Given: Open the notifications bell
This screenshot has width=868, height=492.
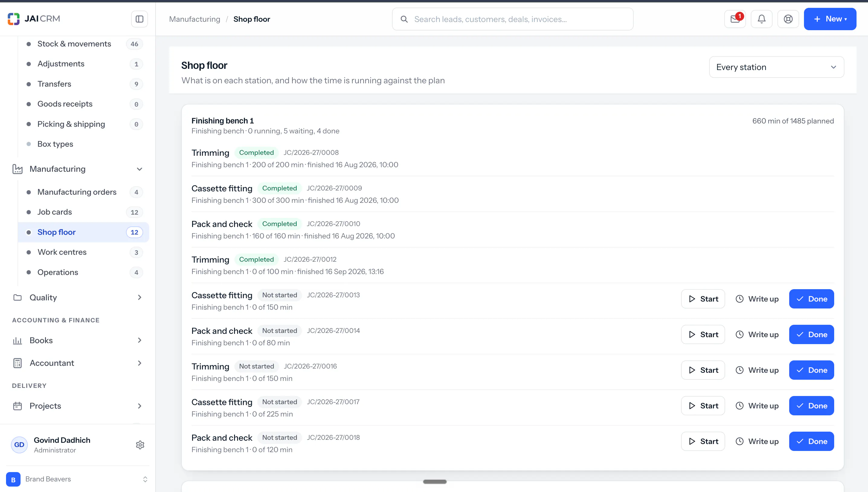Looking at the screenshot, I should pos(761,19).
